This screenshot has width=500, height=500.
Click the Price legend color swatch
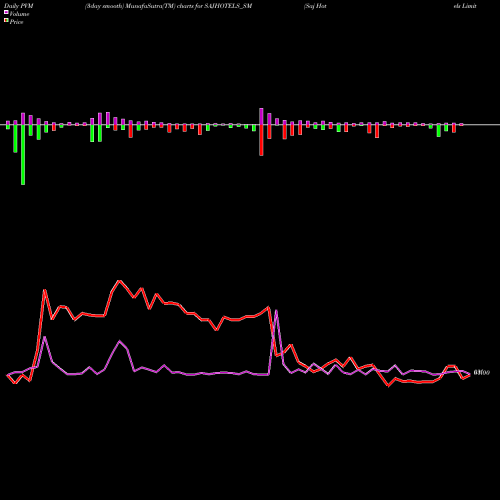[x=6, y=21]
